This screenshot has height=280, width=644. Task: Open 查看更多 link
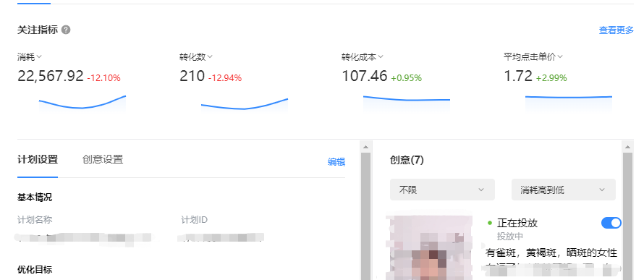[616, 30]
